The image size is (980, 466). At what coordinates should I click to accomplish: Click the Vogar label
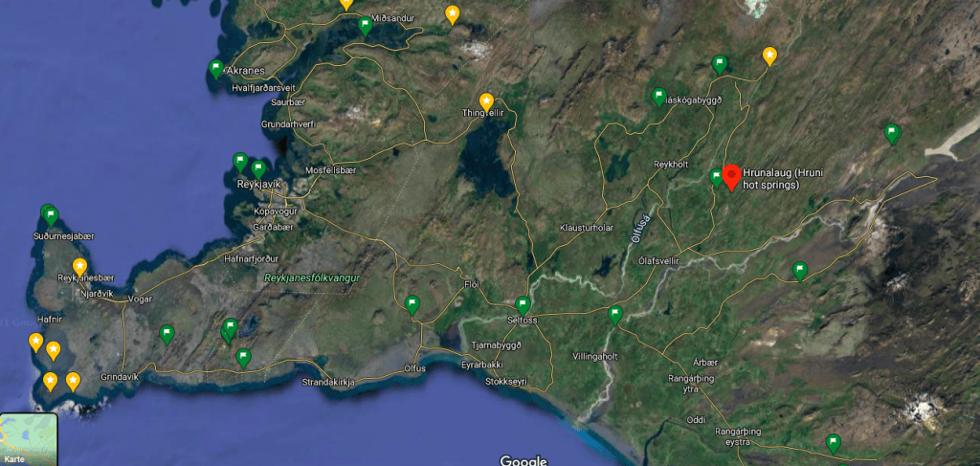[140, 300]
